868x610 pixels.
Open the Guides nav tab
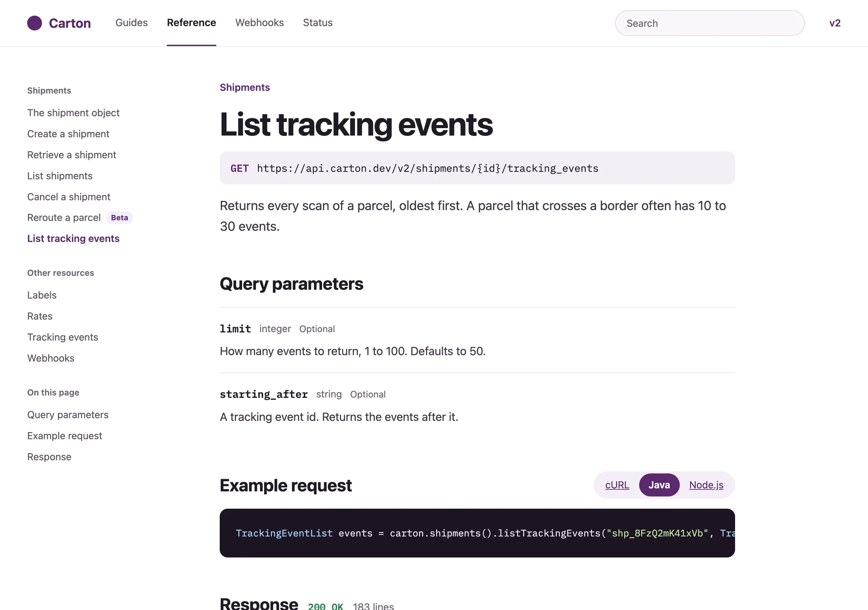click(132, 23)
